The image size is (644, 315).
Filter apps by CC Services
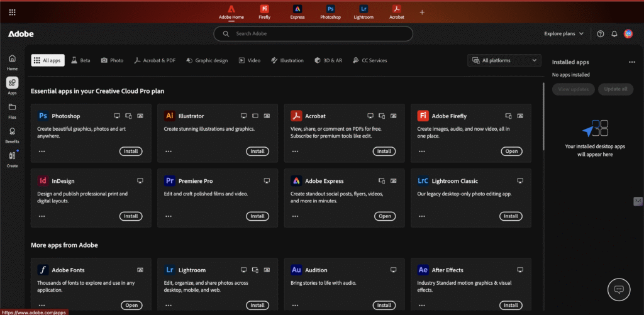point(370,60)
